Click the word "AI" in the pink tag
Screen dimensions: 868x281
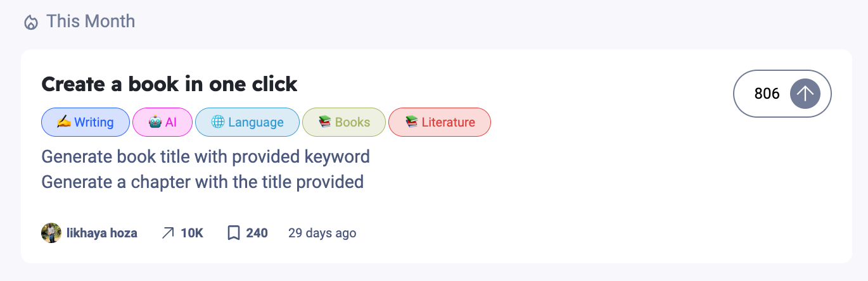(171, 122)
